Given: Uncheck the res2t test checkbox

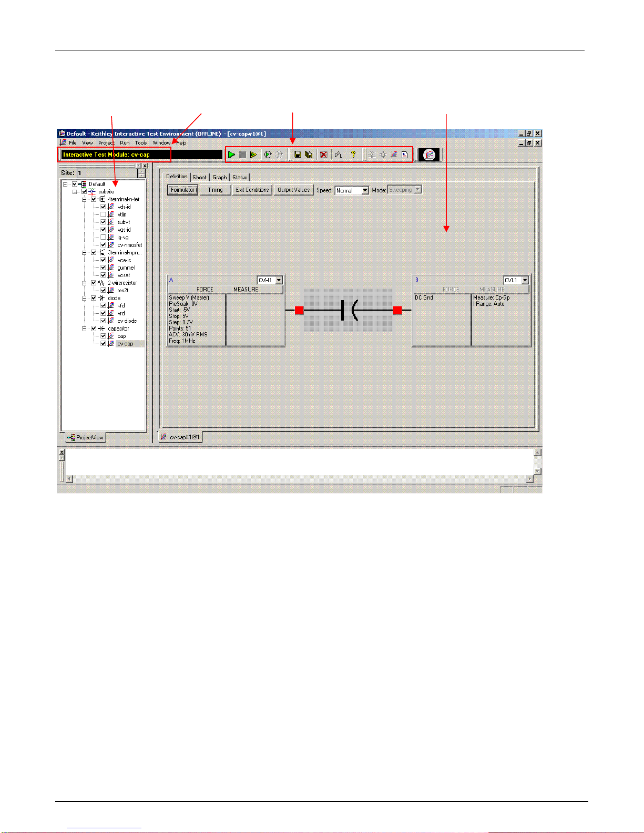Looking at the screenshot, I should pos(103,290).
